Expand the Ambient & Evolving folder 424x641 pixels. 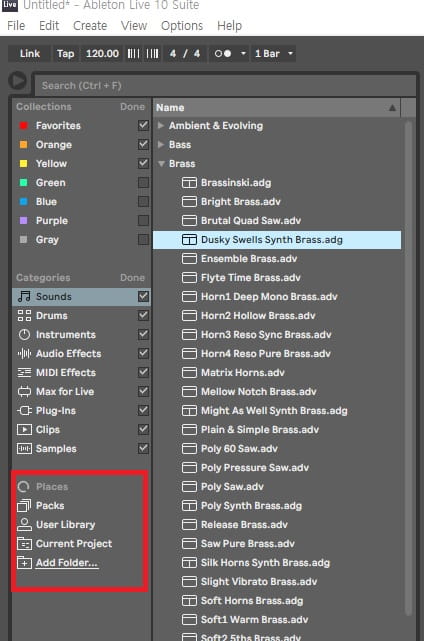point(161,126)
